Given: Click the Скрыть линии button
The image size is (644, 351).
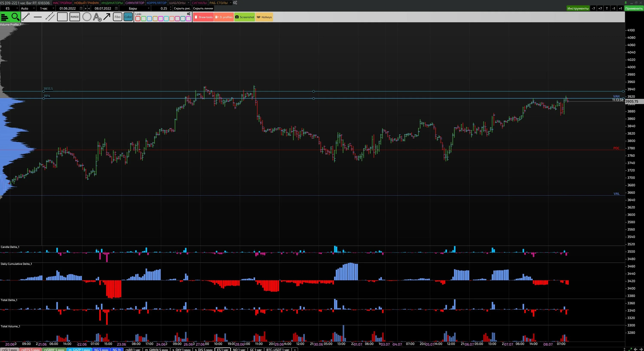Looking at the screenshot, I should click(203, 8).
